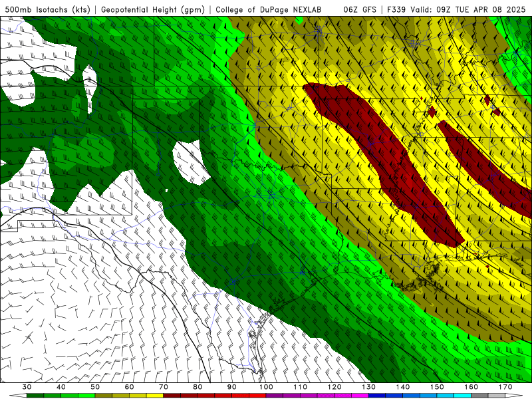Click the '40' legend label

61,387
